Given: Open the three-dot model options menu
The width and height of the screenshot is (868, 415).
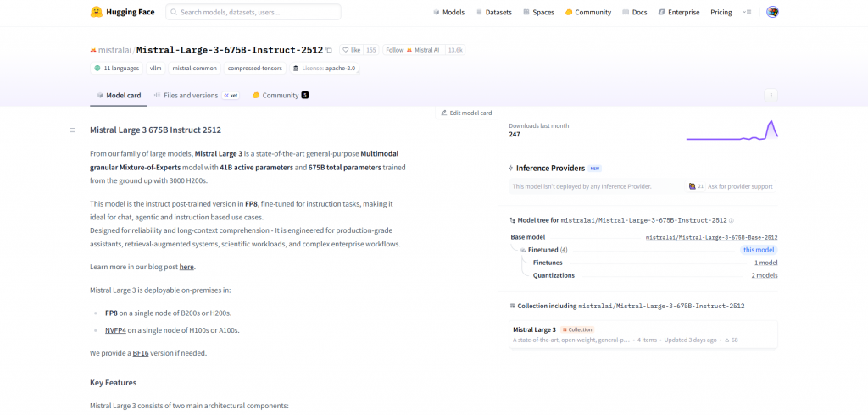Looking at the screenshot, I should click(771, 95).
